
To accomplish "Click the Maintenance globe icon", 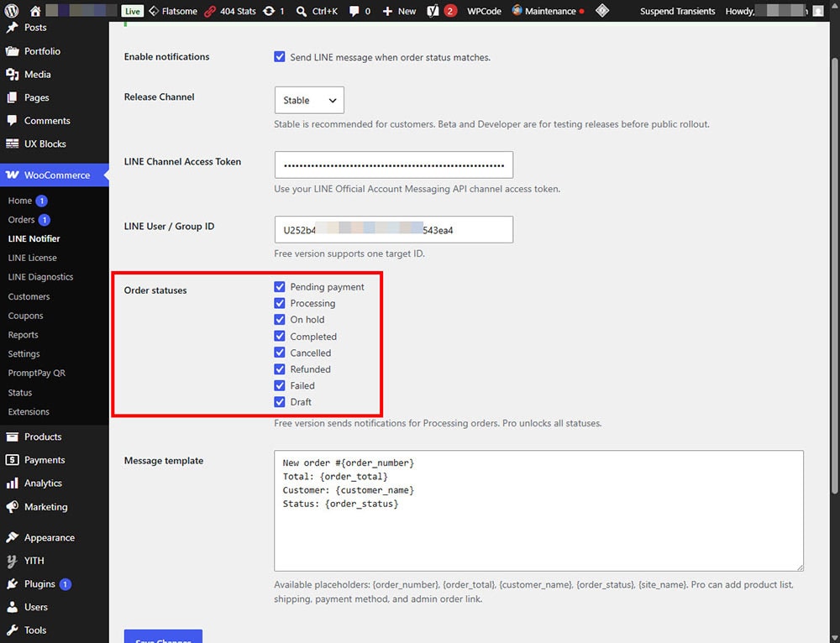I will (x=517, y=10).
